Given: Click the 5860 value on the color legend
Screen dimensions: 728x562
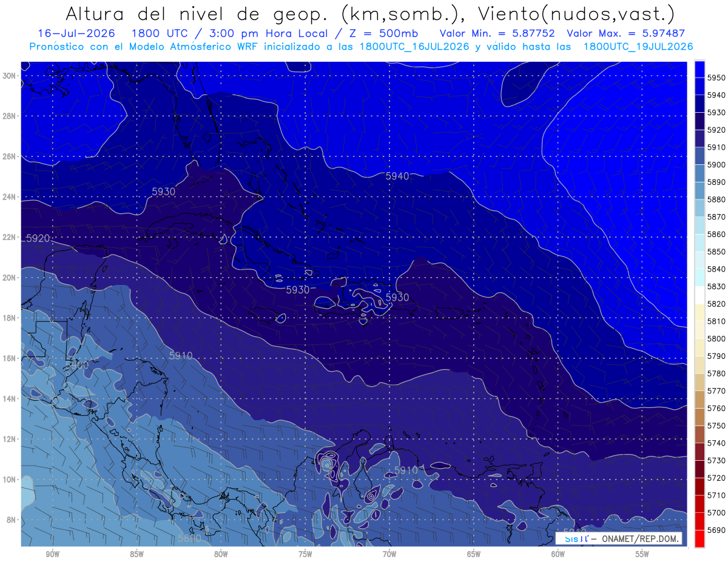Looking at the screenshot, I should pos(716,234).
